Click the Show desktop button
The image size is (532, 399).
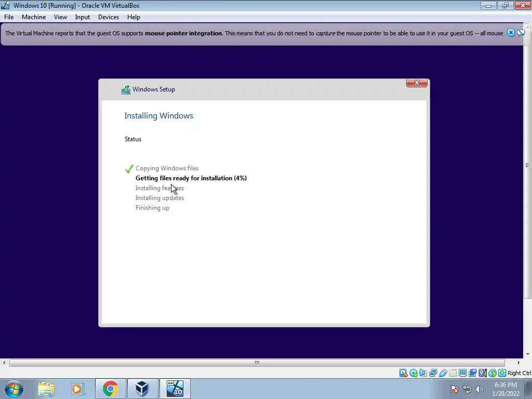pyautogui.click(x=528, y=389)
